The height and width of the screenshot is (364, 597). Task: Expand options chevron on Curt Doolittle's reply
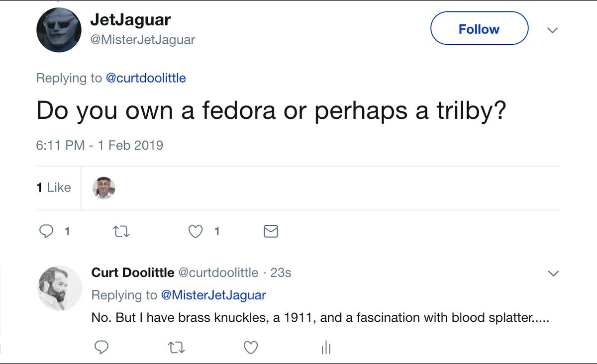pyautogui.click(x=553, y=273)
